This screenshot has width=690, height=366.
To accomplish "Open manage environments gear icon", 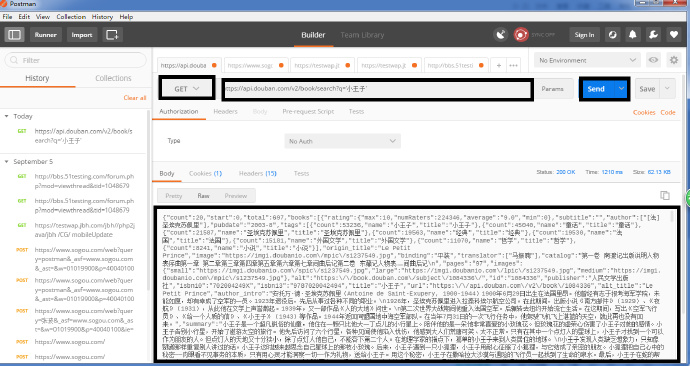I will pos(674,60).
